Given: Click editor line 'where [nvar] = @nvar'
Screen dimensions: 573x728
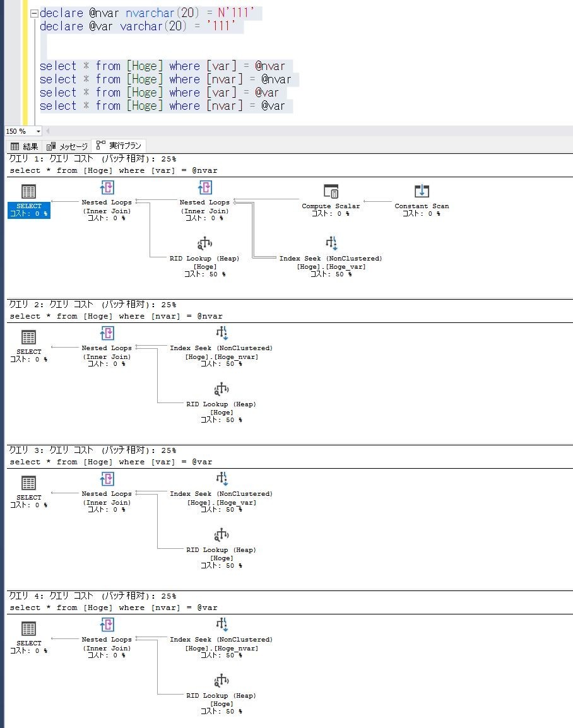Looking at the screenshot, I should [x=165, y=79].
